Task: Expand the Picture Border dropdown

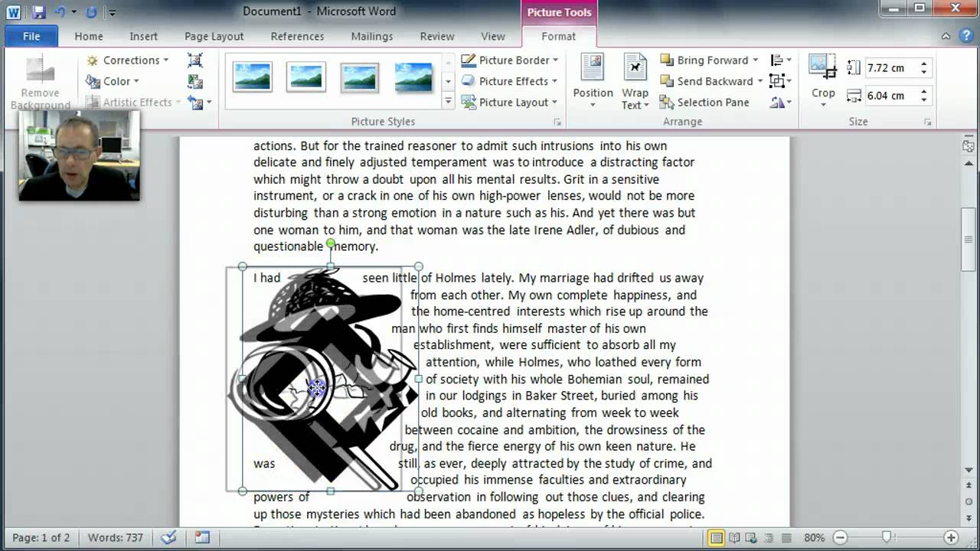Action: (x=555, y=60)
